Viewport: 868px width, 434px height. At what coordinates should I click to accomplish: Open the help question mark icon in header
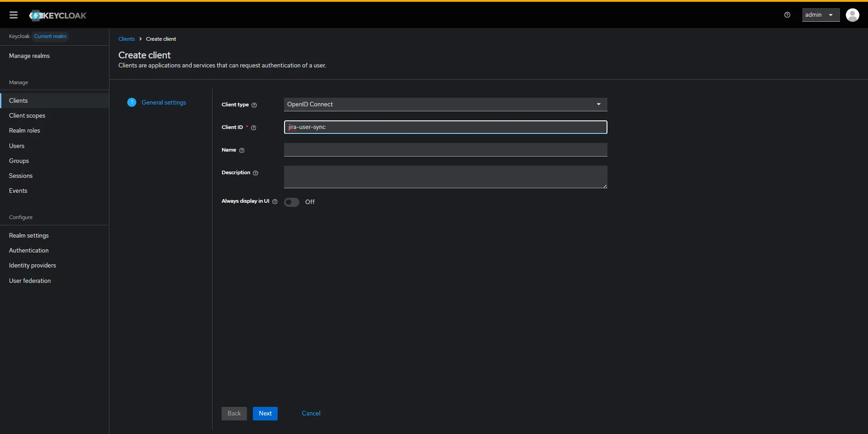pos(787,15)
